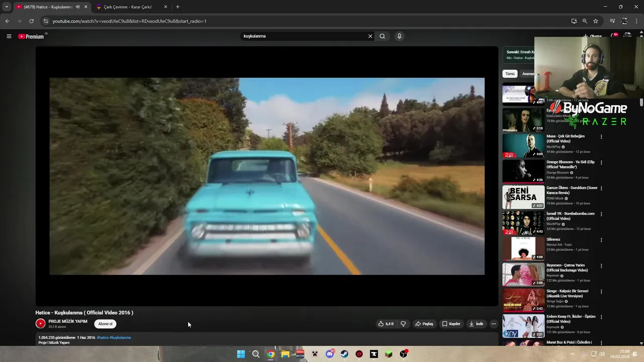Open Windows taskbar search

[x=256, y=354]
